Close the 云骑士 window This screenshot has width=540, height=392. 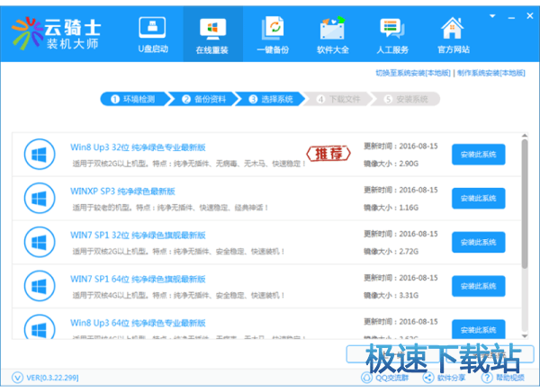tap(530, 16)
